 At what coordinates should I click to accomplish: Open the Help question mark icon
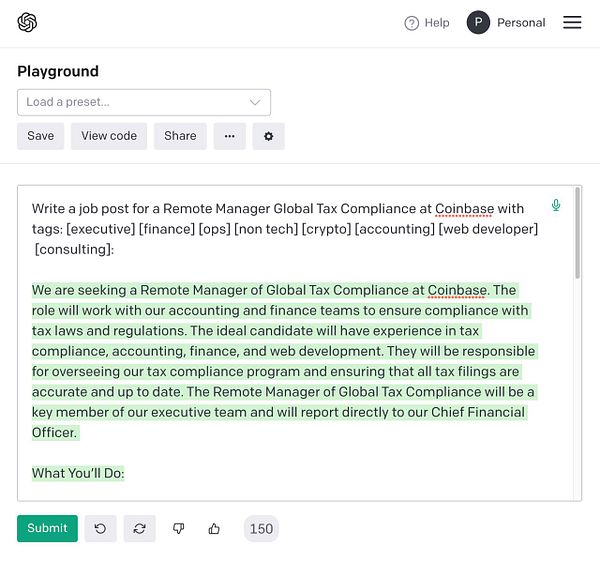pos(412,23)
